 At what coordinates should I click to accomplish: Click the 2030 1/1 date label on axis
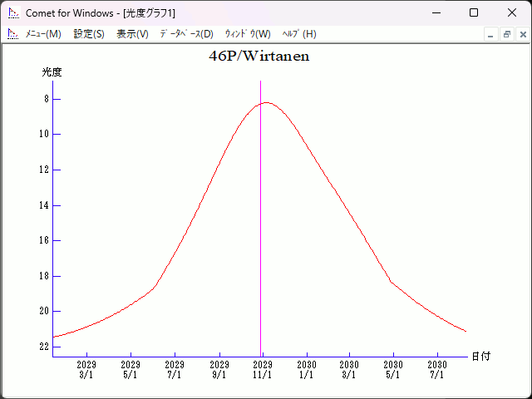pyautogui.click(x=307, y=369)
